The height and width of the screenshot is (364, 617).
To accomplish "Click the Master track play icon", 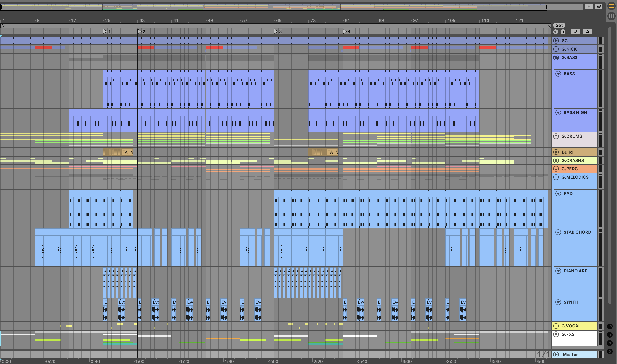I will point(556,355).
